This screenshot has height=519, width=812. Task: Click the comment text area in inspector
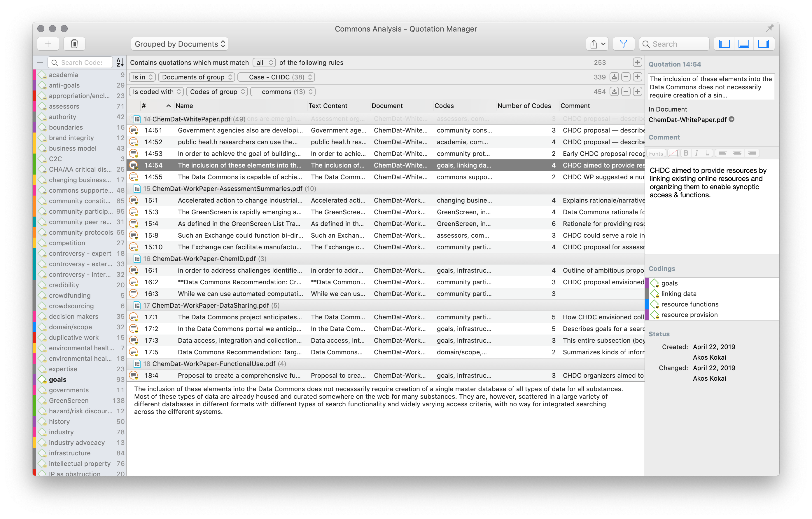pyautogui.click(x=712, y=207)
